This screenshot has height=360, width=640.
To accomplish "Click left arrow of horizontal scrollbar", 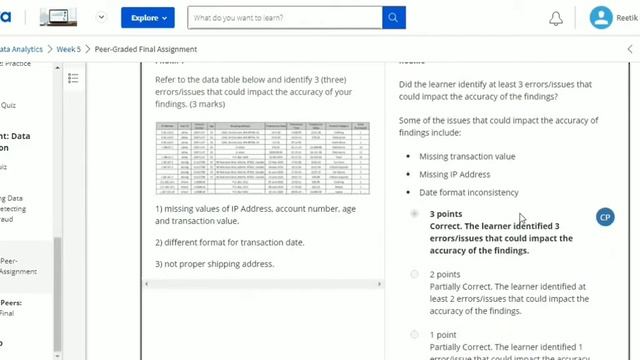I will (147, 284).
